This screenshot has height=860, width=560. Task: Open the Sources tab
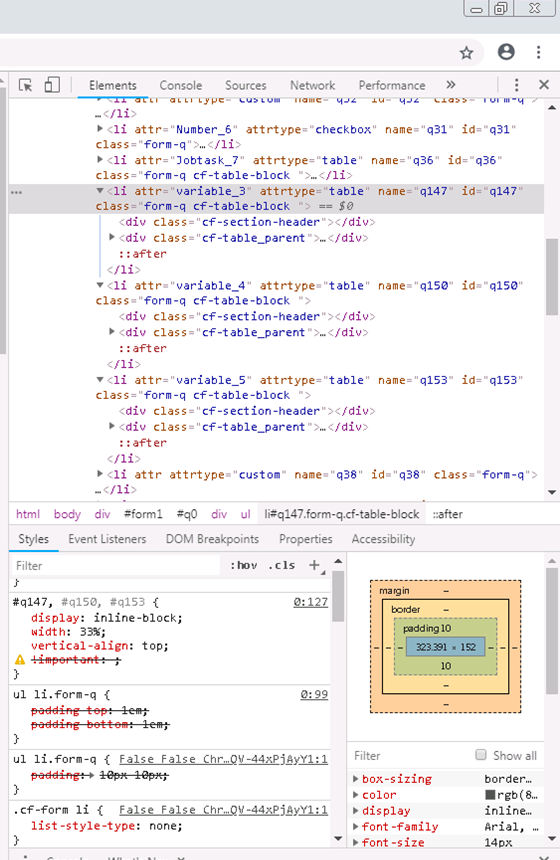pyautogui.click(x=245, y=86)
